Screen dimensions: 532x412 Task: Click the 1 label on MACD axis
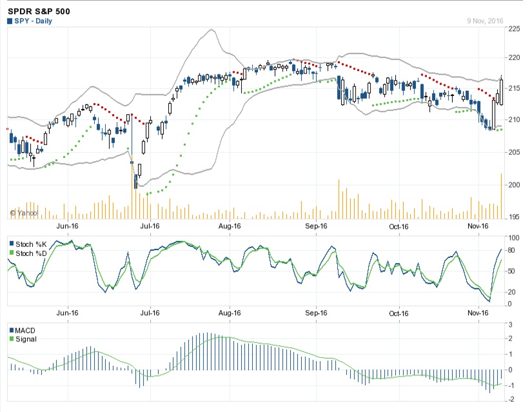[511, 354]
